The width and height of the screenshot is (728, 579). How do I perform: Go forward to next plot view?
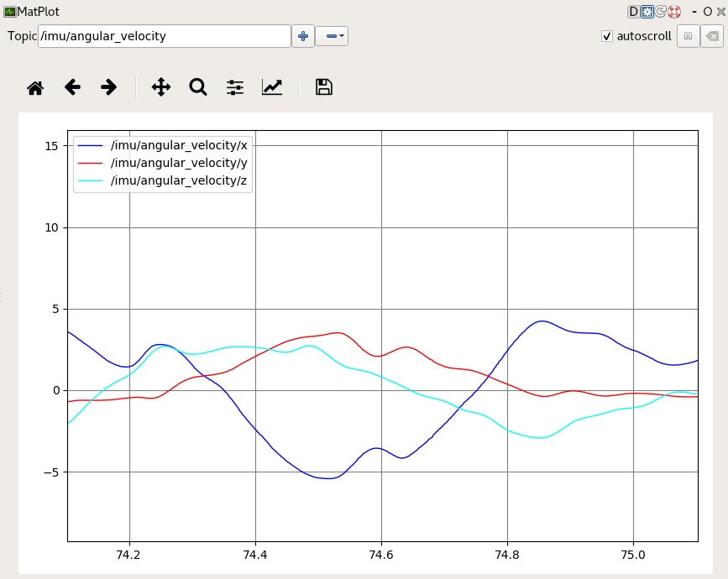tap(108, 87)
